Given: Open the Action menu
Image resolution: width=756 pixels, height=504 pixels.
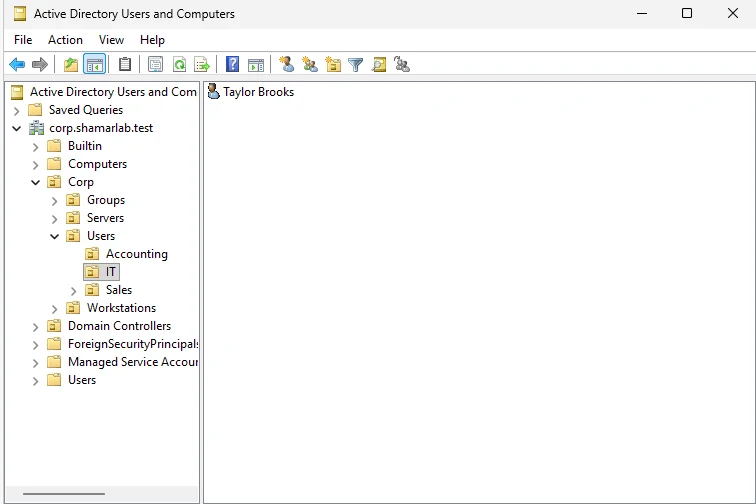Looking at the screenshot, I should pos(65,40).
